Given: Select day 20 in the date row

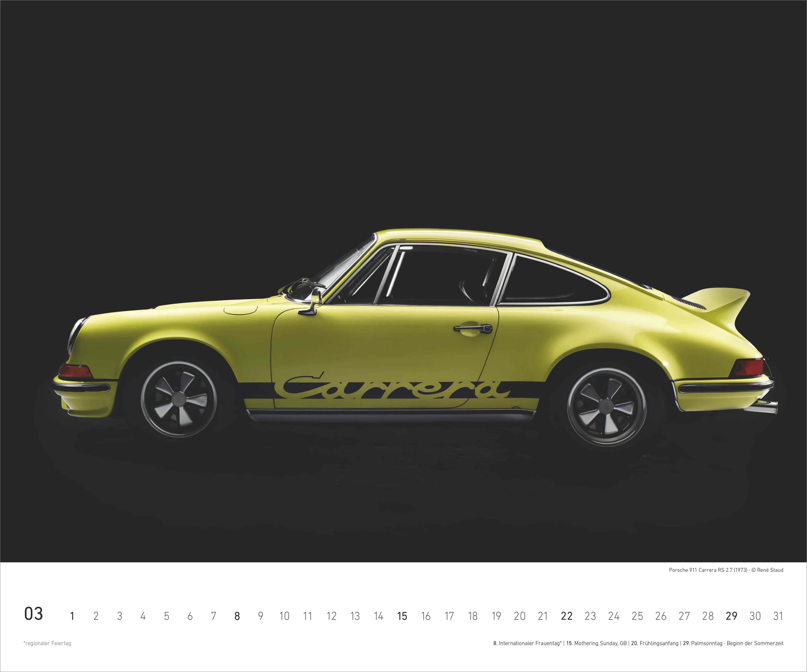Looking at the screenshot, I should click(x=520, y=616).
